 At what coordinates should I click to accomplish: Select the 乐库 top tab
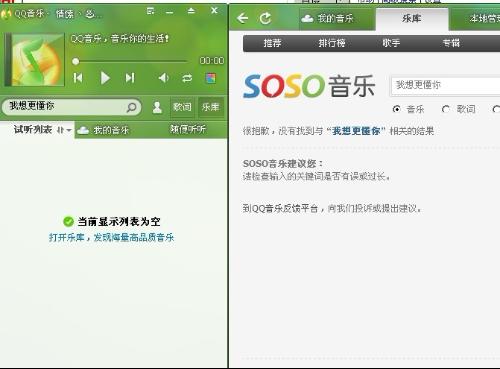click(x=412, y=19)
